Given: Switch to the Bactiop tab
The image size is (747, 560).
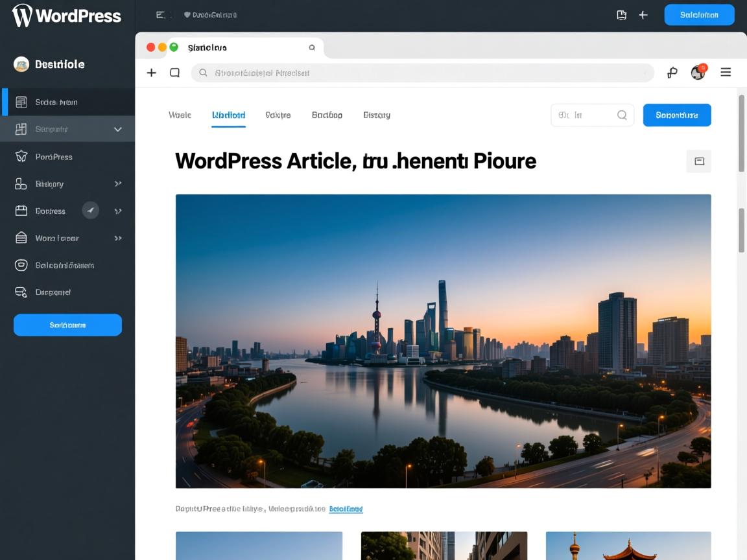Looking at the screenshot, I should (327, 115).
